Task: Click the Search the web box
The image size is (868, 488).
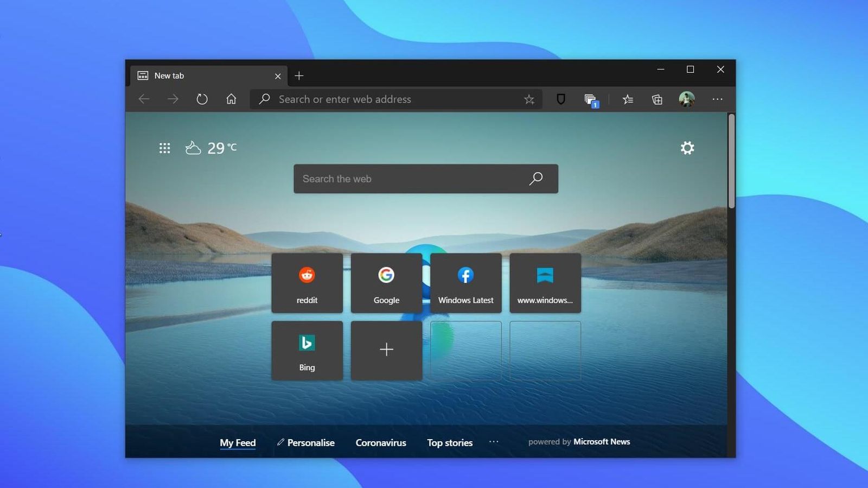Action: click(426, 179)
